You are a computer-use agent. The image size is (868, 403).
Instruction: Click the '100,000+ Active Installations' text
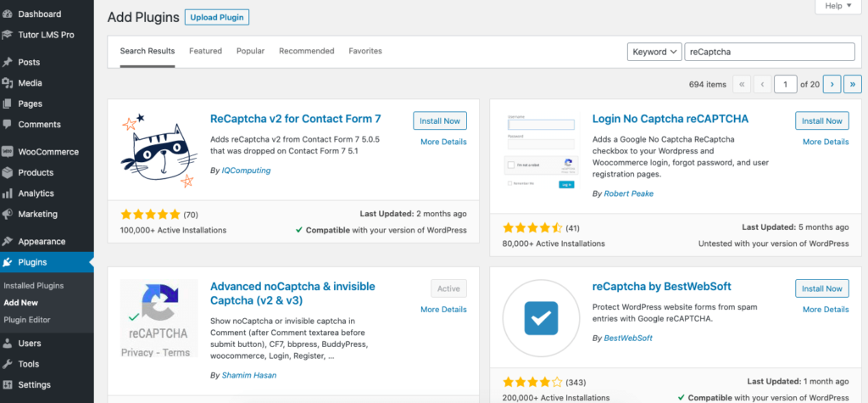click(x=173, y=230)
